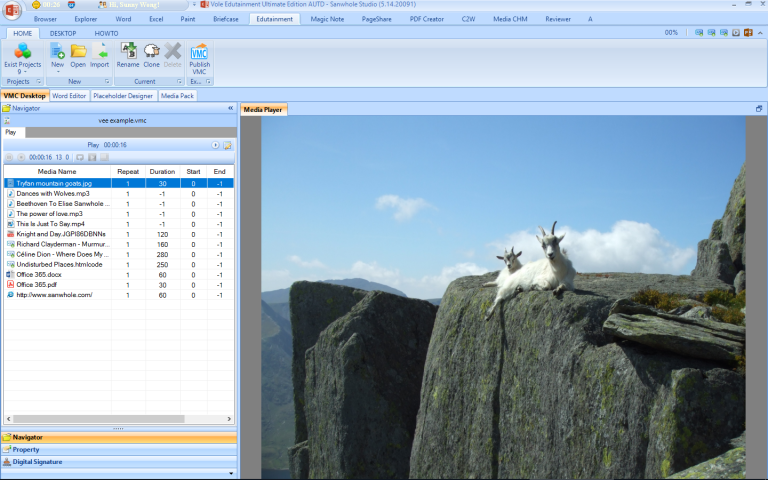Select Undisturbed Places.htmlcode row

point(119,264)
